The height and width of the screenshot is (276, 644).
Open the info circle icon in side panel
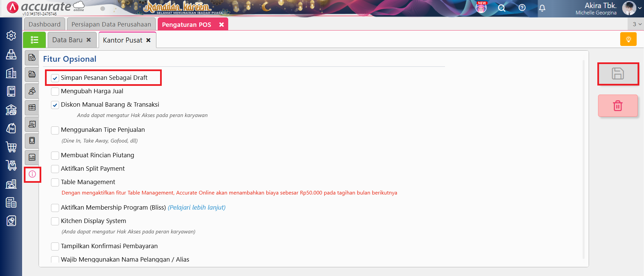point(32,174)
